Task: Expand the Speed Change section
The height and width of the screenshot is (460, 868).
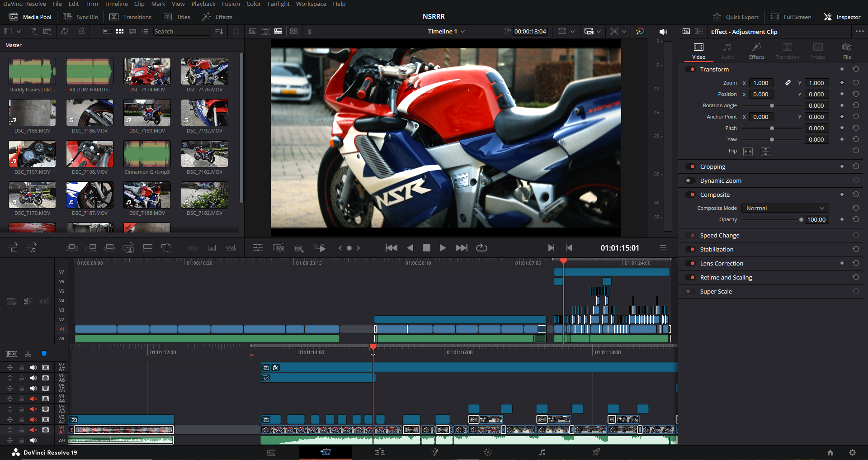Action: (x=720, y=235)
